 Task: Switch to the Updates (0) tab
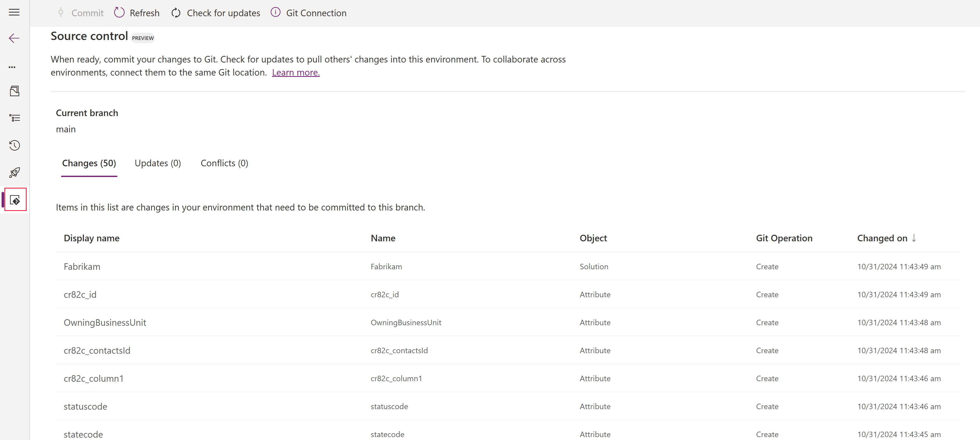(158, 163)
